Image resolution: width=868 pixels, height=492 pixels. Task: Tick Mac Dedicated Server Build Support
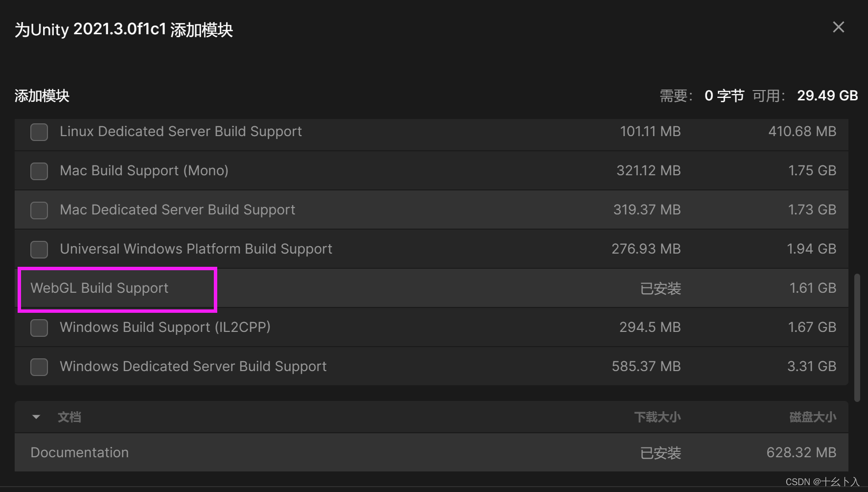point(39,210)
